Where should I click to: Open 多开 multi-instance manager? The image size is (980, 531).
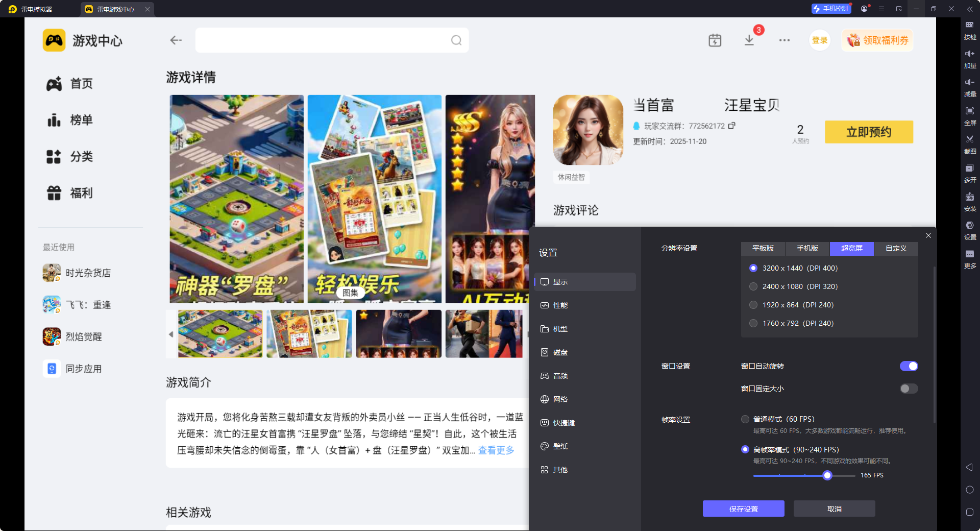[970, 174]
